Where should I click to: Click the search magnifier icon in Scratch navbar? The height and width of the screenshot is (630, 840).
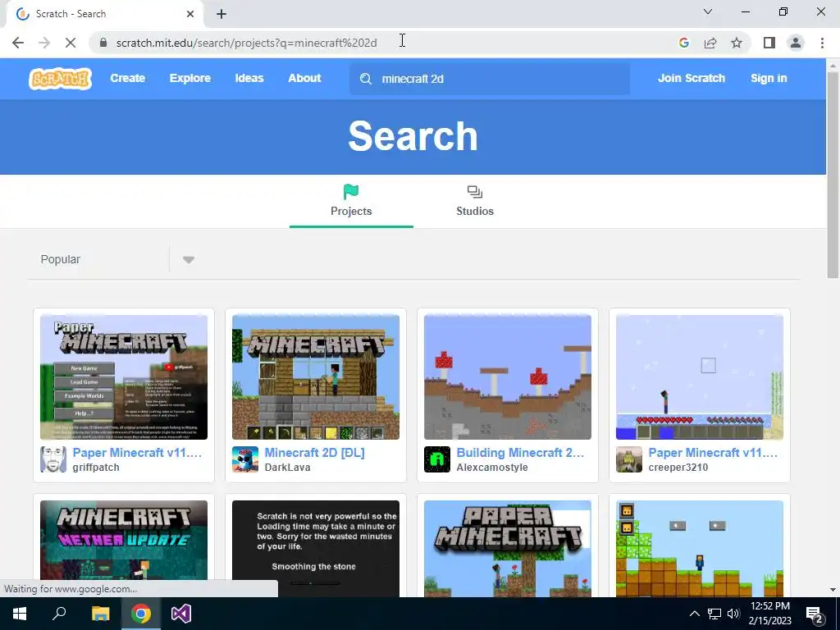pos(366,79)
